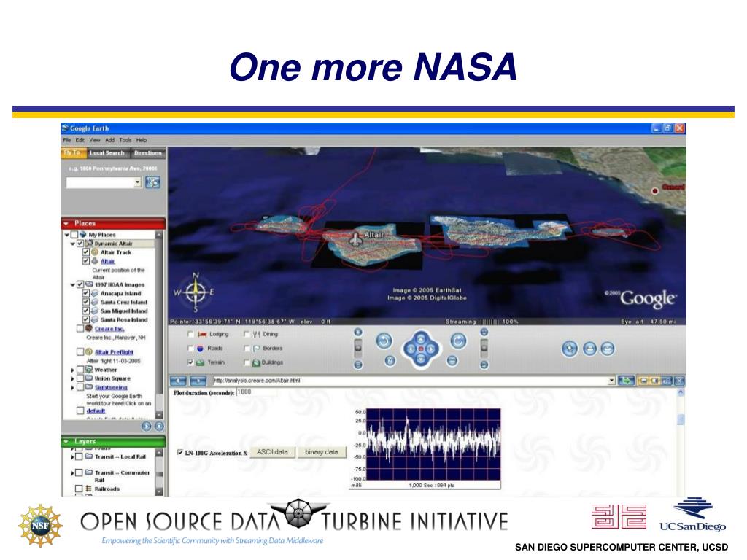Image resolution: width=747 pixels, height=560 pixels.
Task: Click the rotate clockwise navigation button
Action: (x=458, y=341)
